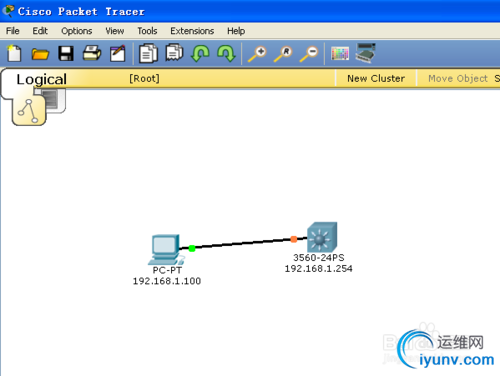Click the 192.168.1.100 label
The image size is (500, 376).
[167, 281]
